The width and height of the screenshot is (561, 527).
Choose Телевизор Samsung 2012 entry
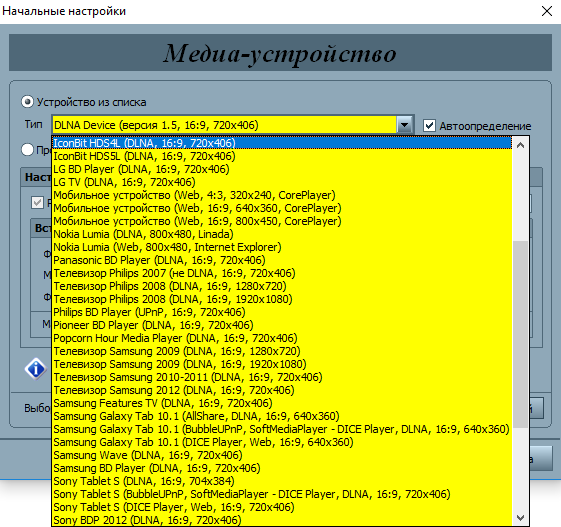point(282,390)
